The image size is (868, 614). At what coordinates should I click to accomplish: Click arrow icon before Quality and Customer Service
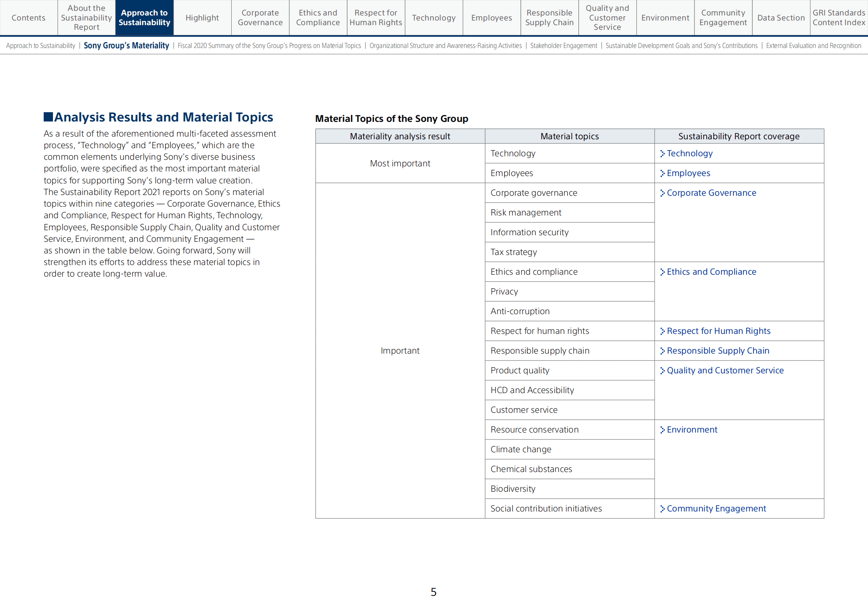pyautogui.click(x=662, y=371)
